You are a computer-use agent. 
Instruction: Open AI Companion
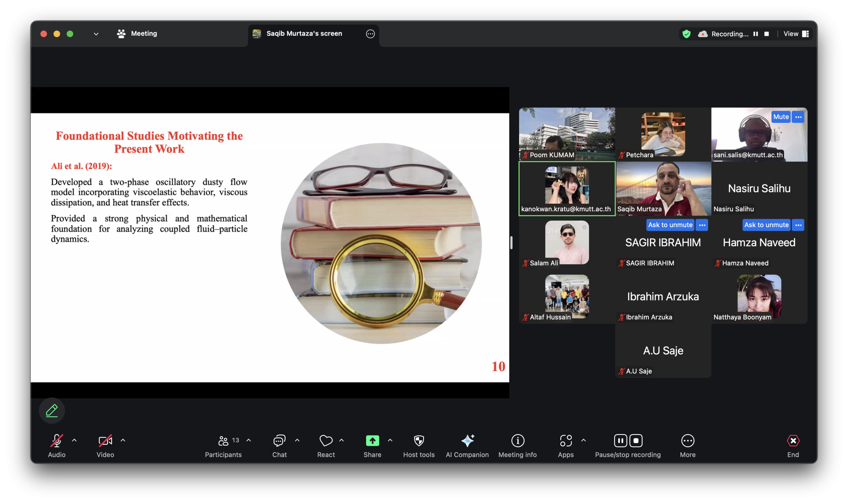click(467, 441)
